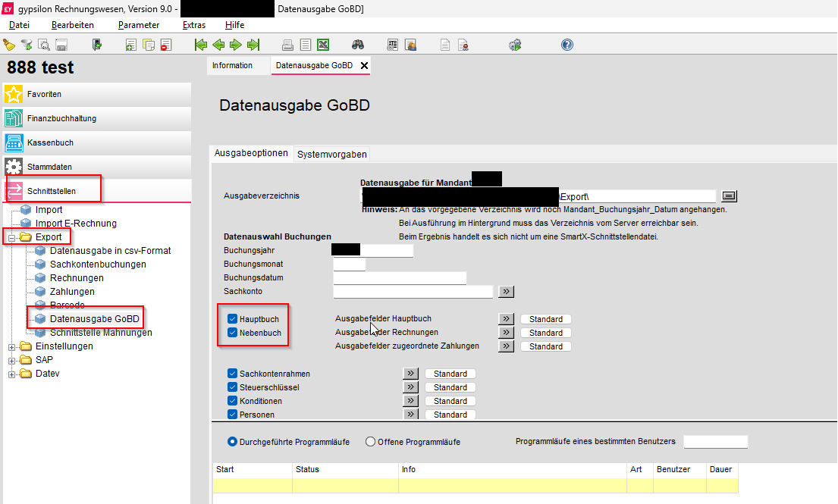Open the Kassenbuch sidebar section
838x504 pixels.
[x=97, y=142]
